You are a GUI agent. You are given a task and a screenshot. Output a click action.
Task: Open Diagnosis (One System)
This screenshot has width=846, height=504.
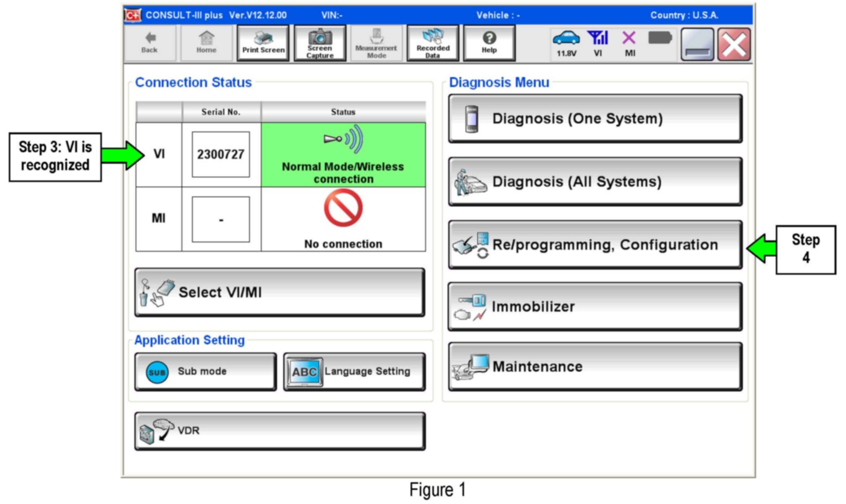click(595, 118)
